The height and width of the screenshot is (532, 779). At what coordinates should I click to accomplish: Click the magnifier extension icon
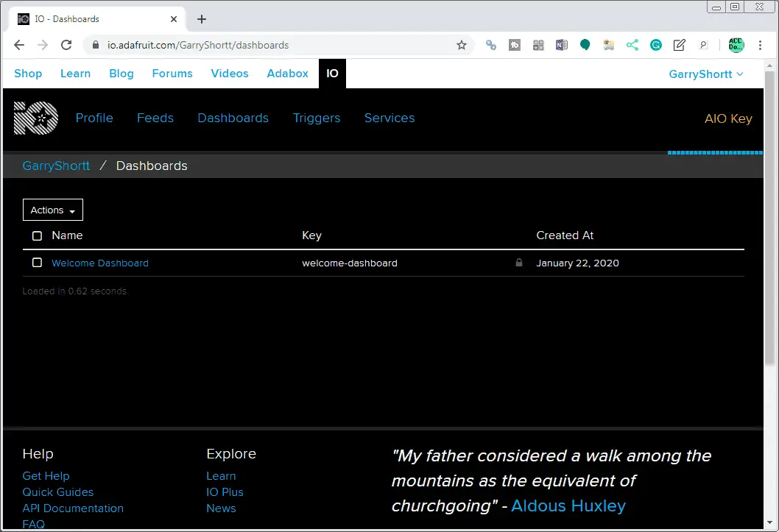tap(703, 45)
